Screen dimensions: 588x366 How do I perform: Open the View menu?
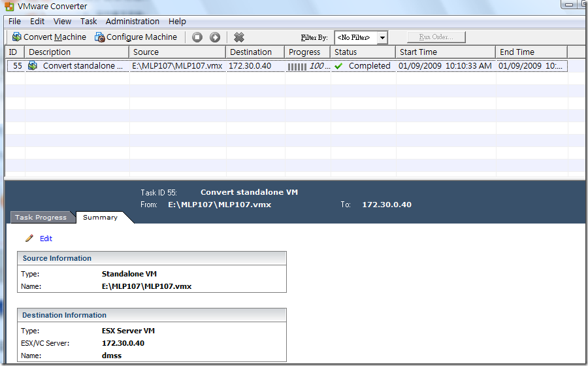point(62,22)
